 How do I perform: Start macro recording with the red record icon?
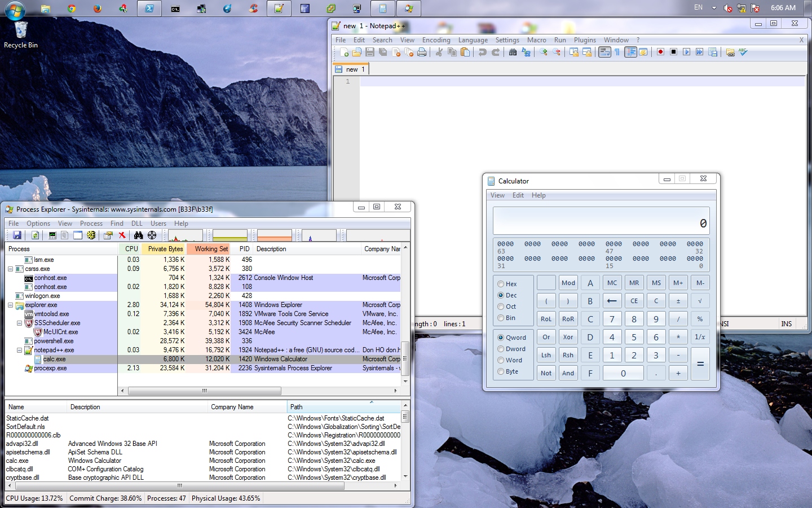(x=660, y=52)
